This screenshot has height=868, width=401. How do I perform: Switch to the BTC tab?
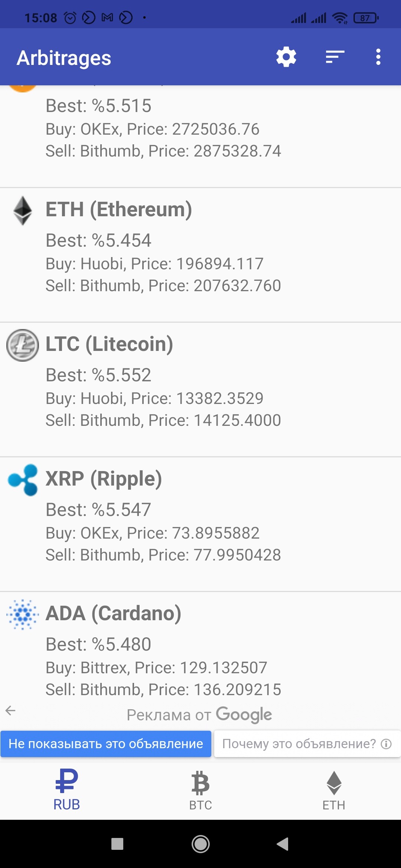tap(200, 790)
